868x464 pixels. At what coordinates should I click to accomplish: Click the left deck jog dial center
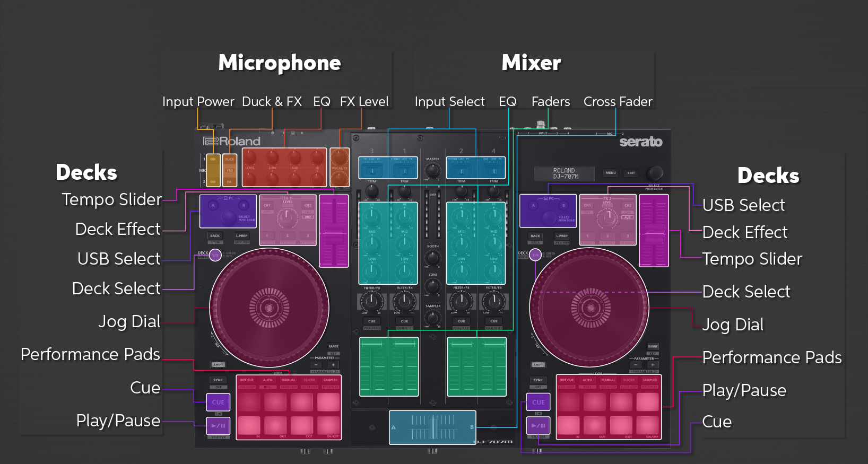tap(269, 308)
